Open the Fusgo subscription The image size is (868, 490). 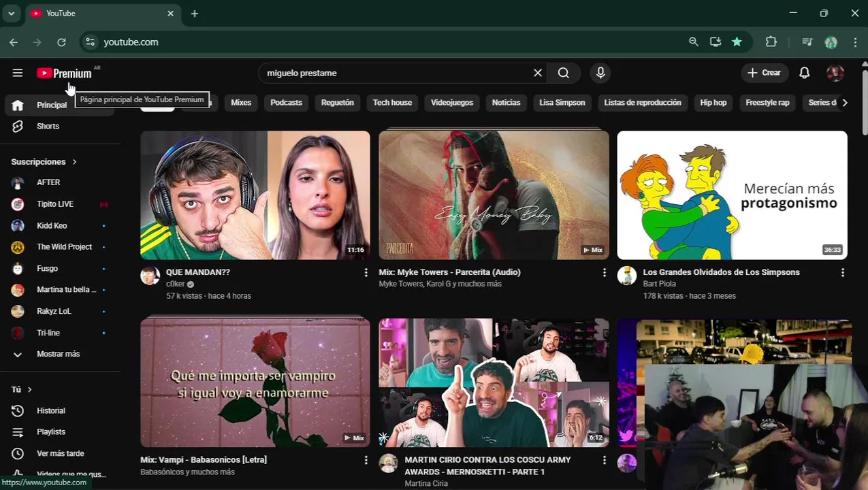(x=60, y=268)
